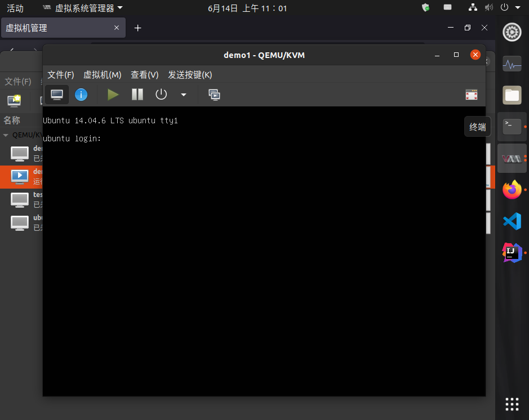Show all applications grid
The image size is (529, 420).
(512, 404)
